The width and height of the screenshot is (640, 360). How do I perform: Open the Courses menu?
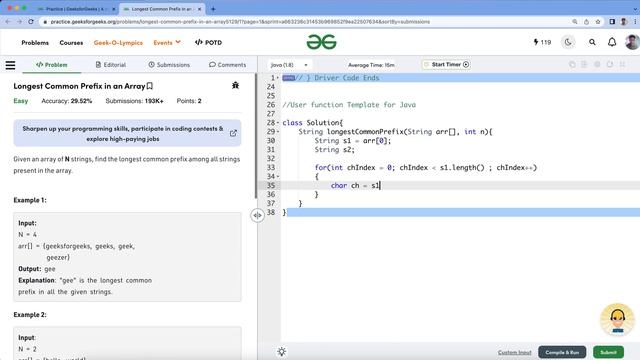click(x=71, y=42)
